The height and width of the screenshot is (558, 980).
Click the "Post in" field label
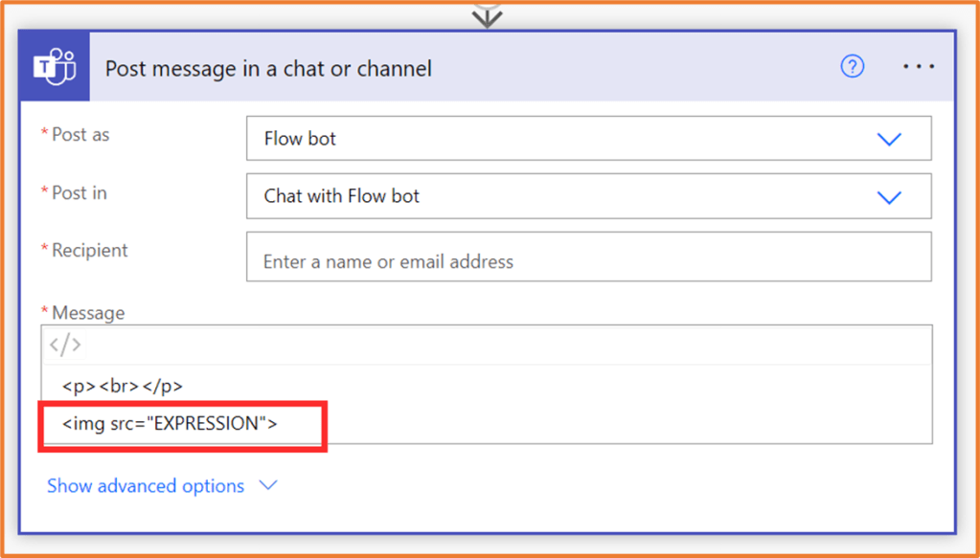click(80, 193)
